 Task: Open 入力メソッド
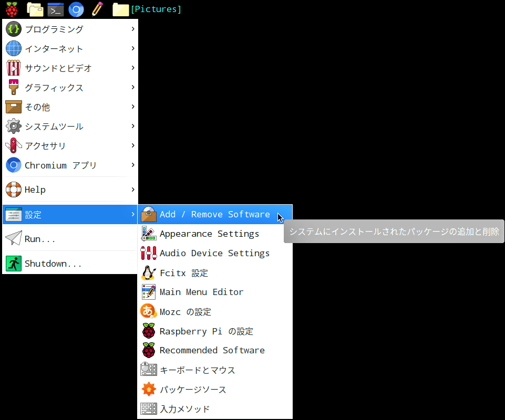215,409
